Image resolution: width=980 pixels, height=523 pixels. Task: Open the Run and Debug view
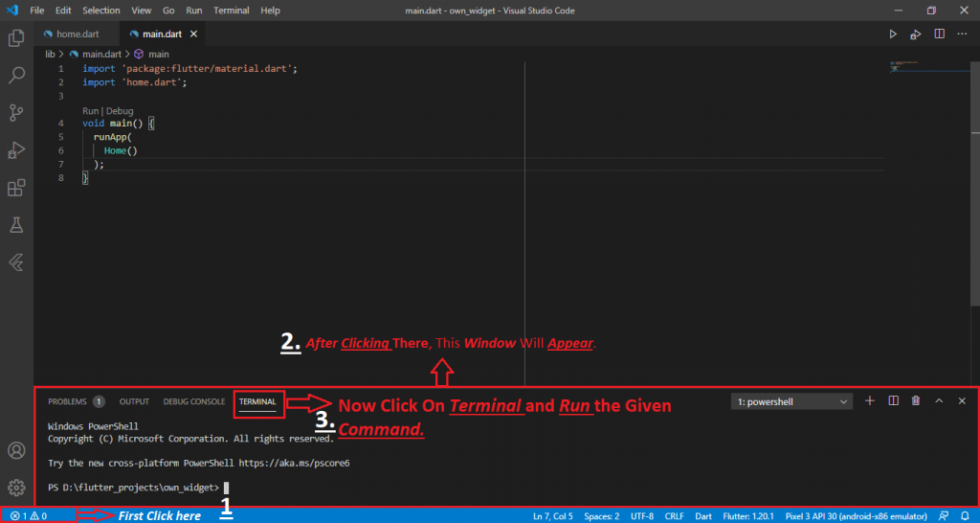[16, 150]
